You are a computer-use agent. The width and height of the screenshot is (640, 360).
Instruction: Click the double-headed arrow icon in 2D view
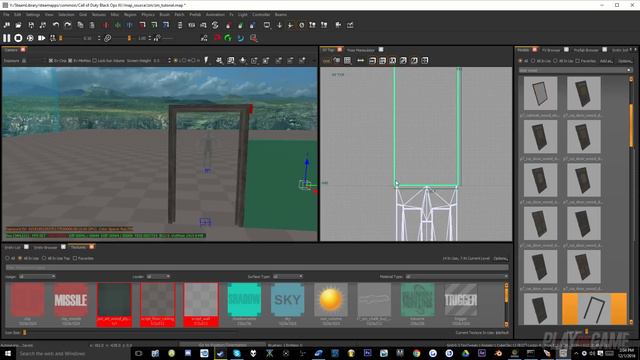point(360,60)
